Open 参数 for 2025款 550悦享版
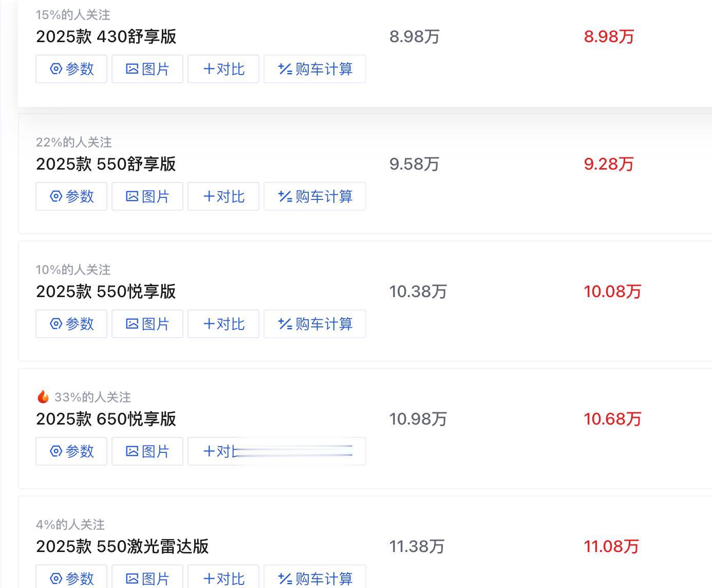This screenshot has width=712, height=588. click(x=71, y=324)
